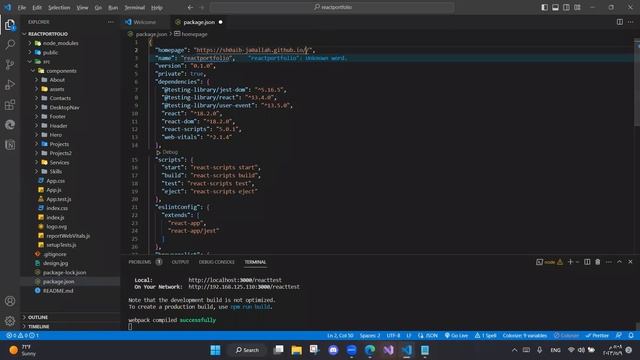Open the Edit menu

(37, 7)
